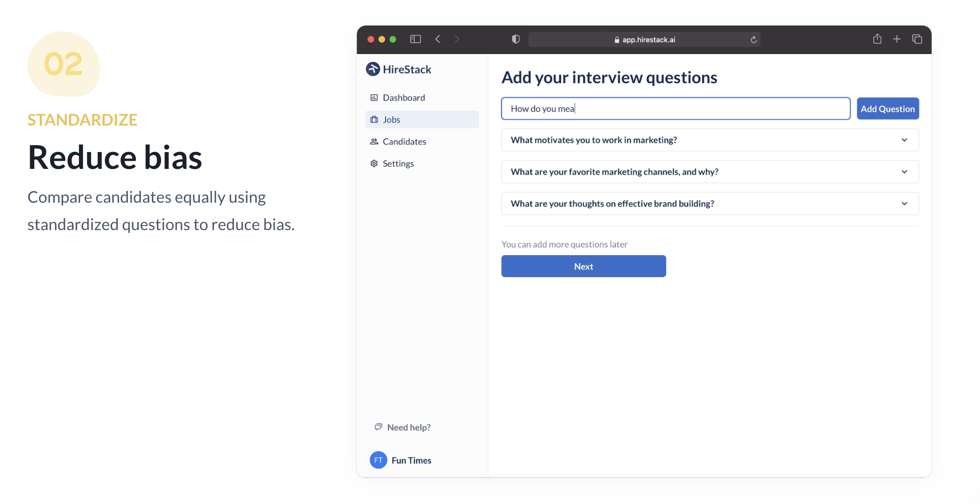Click the privacy shield icon
The height and width of the screenshot is (504, 980).
[x=516, y=39]
